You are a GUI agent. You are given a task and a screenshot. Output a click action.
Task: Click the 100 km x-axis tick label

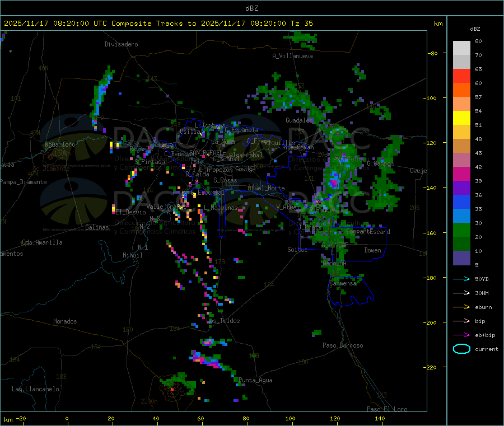pos(290,418)
